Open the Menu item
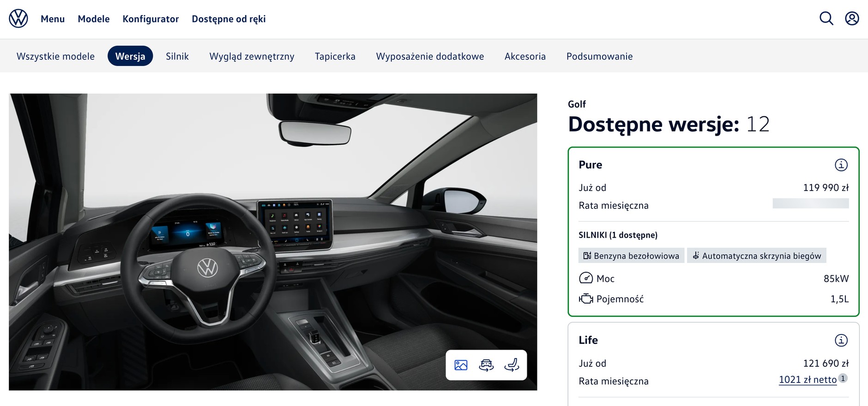Viewport: 868px width, 406px height. click(x=53, y=19)
